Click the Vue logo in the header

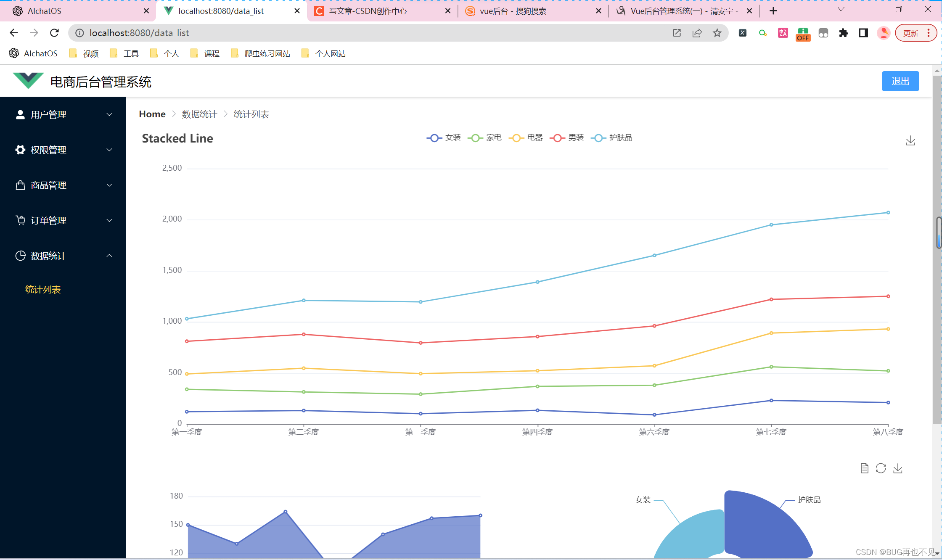(x=28, y=81)
